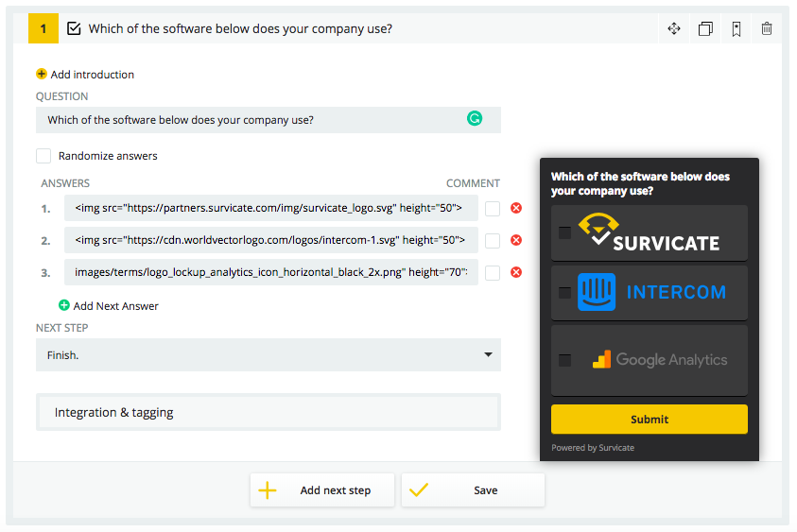Click the yellow plus Add introduction icon
The height and width of the screenshot is (532, 797).
[42, 74]
